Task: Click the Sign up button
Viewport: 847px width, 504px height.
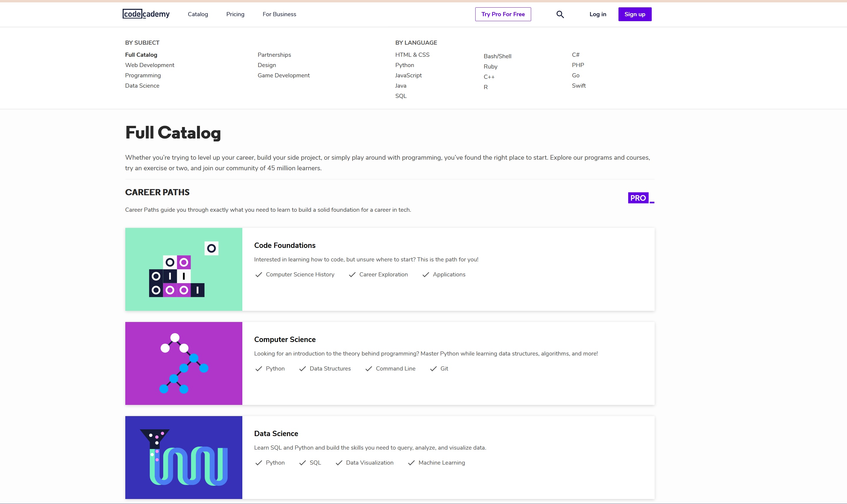Action: pos(635,14)
